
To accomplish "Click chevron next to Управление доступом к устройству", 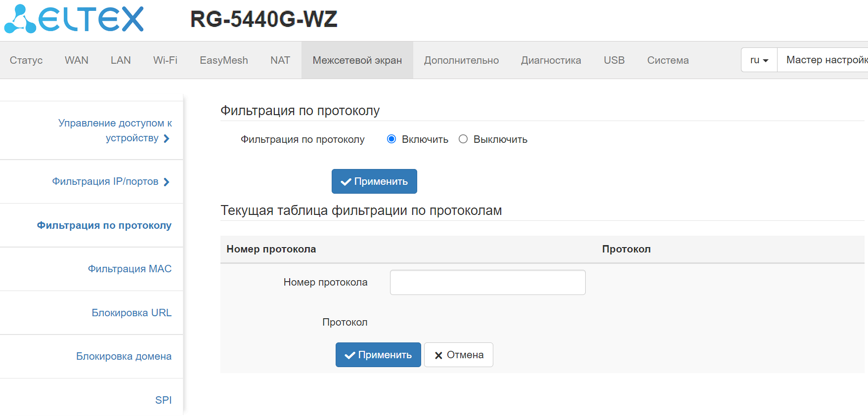I will [x=167, y=138].
